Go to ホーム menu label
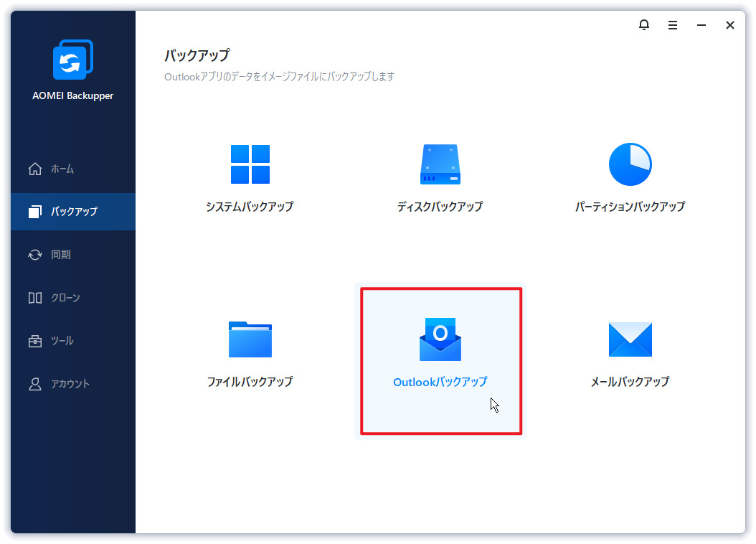 tap(62, 169)
